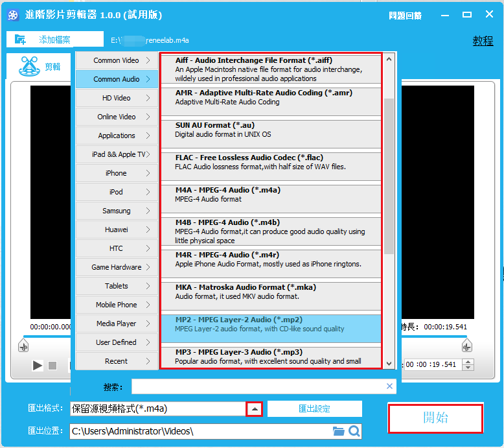The height and width of the screenshot is (448, 504).
Task: Decrease the end time value with down arrow
Action: pyautogui.click(x=468, y=368)
